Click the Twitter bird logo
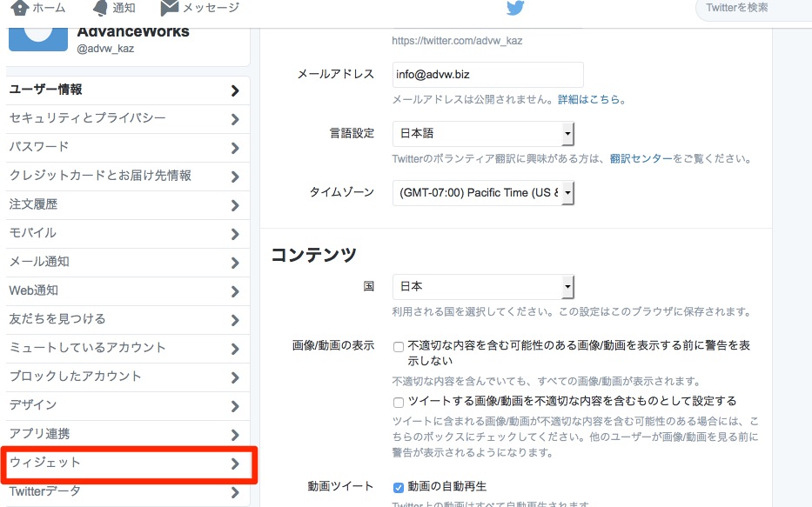Image resolution: width=812 pixels, height=507 pixels. 515,8
